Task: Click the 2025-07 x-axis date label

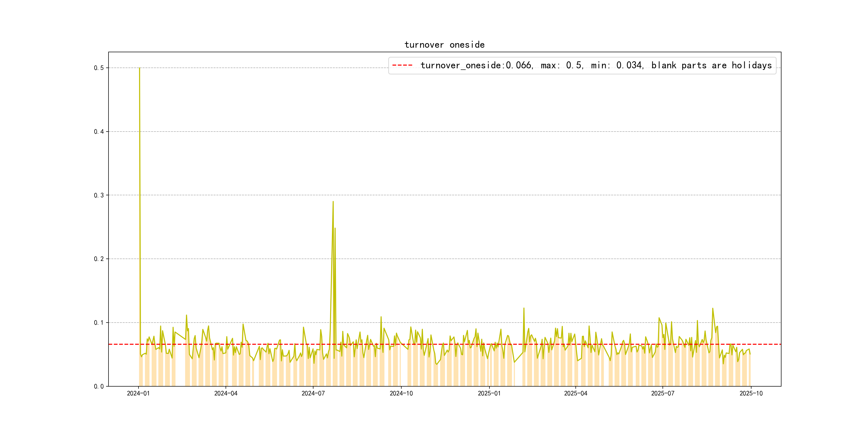Action: (663, 394)
